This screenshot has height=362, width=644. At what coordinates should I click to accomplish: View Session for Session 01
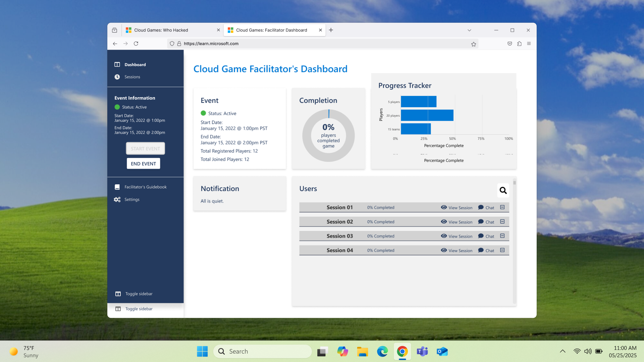point(457,208)
